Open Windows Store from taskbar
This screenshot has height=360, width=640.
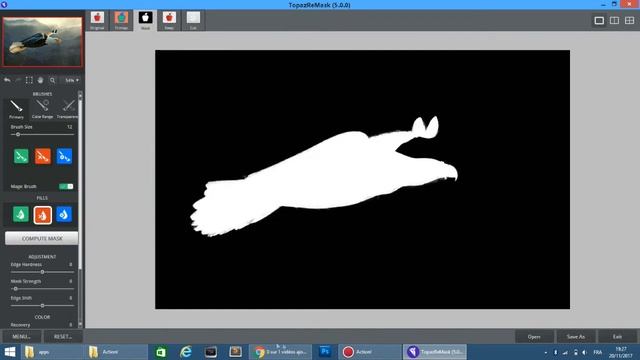click(x=161, y=352)
